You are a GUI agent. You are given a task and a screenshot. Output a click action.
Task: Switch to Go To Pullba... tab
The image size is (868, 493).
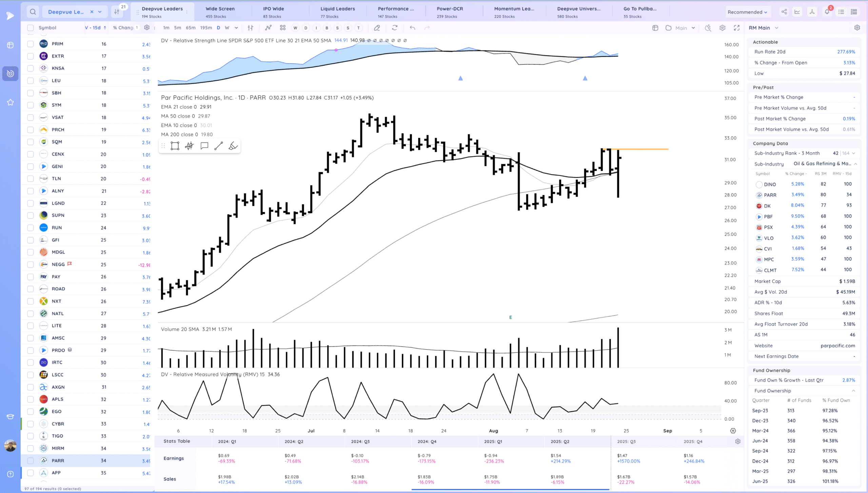click(640, 12)
